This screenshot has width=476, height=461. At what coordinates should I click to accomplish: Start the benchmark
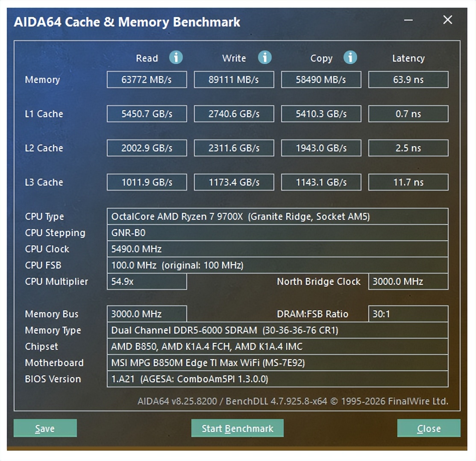click(238, 428)
